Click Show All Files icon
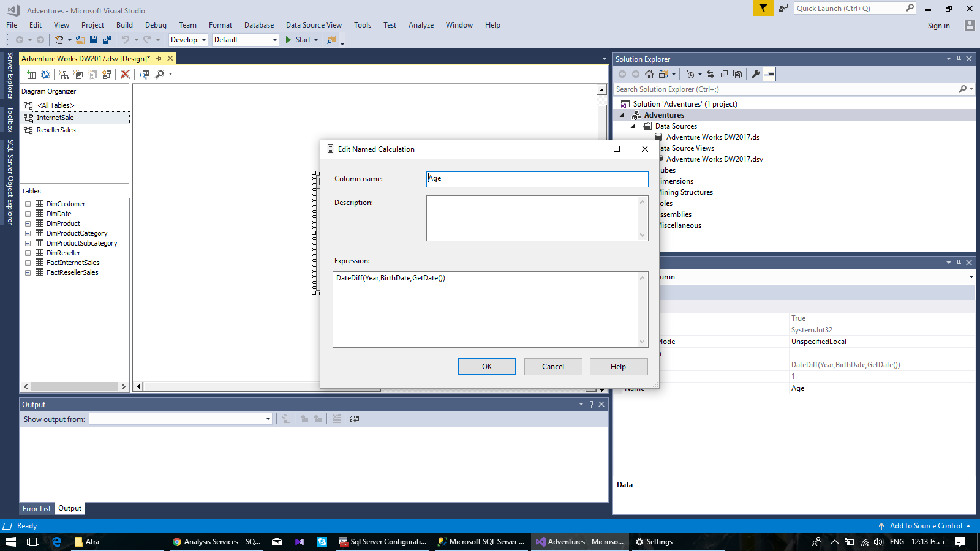Image resolution: width=980 pixels, height=551 pixels. click(737, 74)
